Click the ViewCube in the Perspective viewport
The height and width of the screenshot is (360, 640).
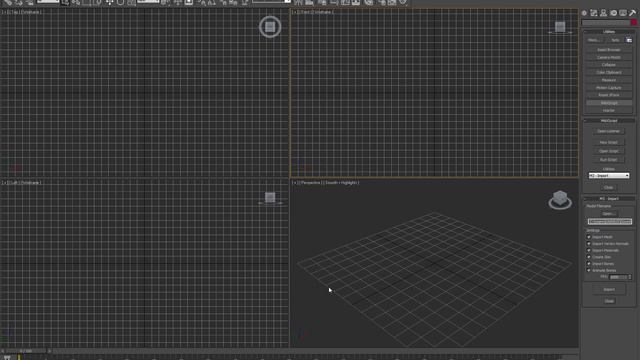(560, 200)
